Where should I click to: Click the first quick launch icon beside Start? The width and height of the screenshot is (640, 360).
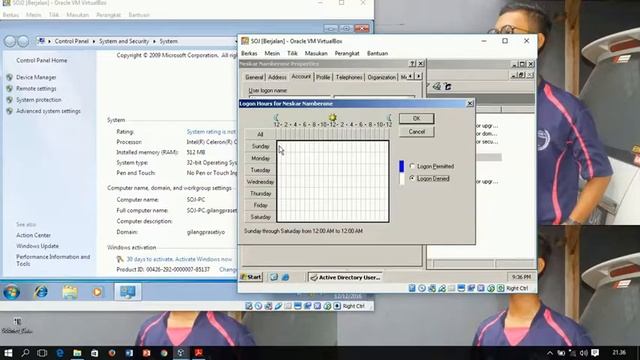(274, 277)
